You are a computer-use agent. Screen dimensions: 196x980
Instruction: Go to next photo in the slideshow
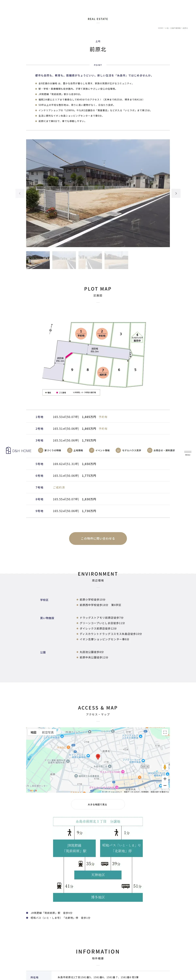[176, 193]
